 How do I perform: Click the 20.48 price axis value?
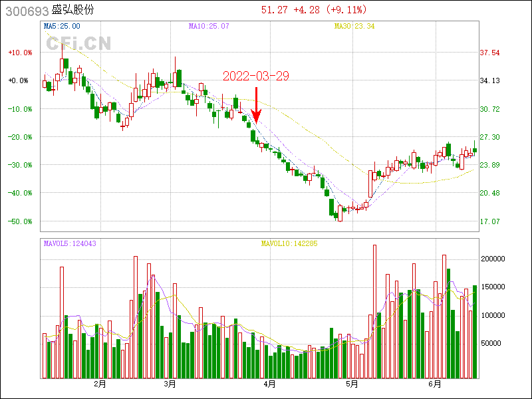click(489, 193)
